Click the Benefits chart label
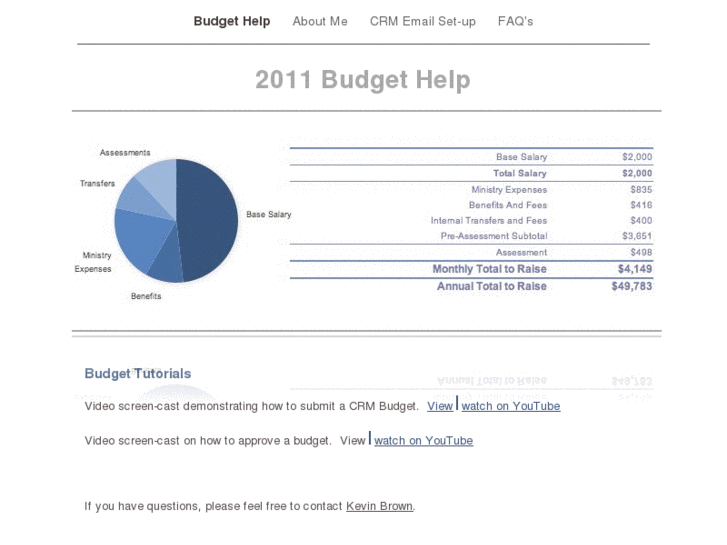 [x=146, y=296]
